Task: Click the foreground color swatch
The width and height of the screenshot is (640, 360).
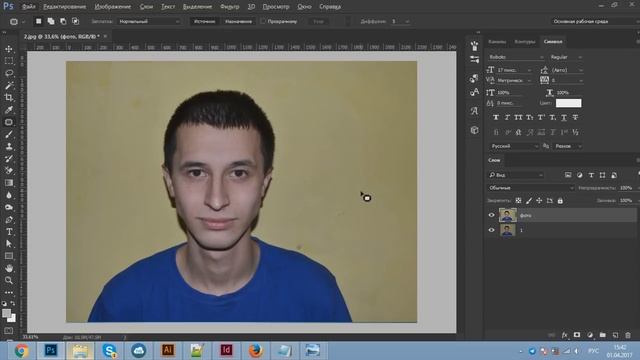Action: pos(6,313)
